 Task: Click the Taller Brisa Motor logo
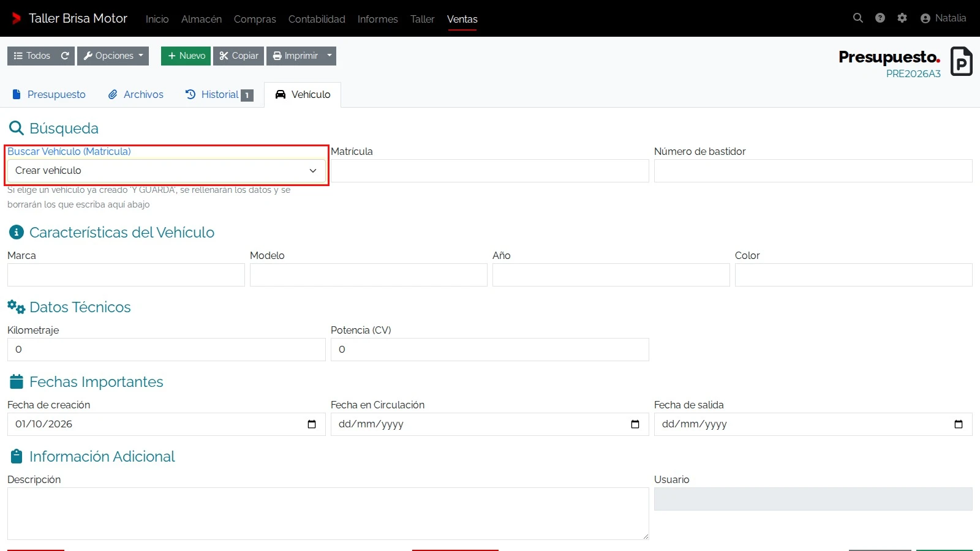coord(69,18)
